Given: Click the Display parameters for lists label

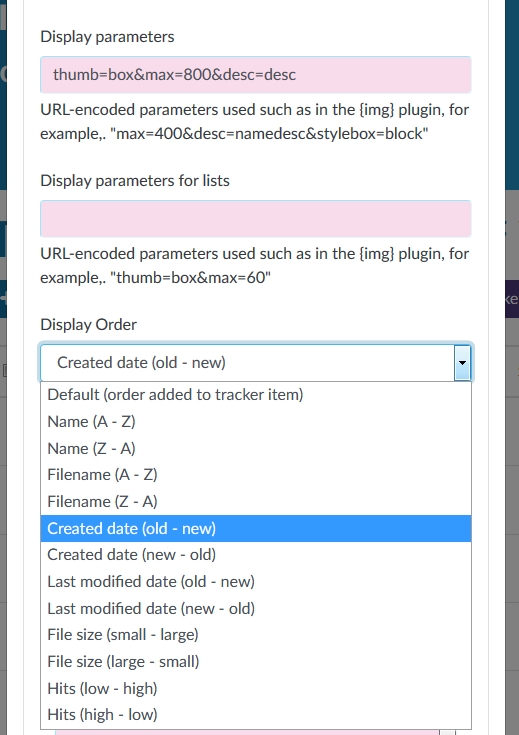Looking at the screenshot, I should click(x=135, y=181).
